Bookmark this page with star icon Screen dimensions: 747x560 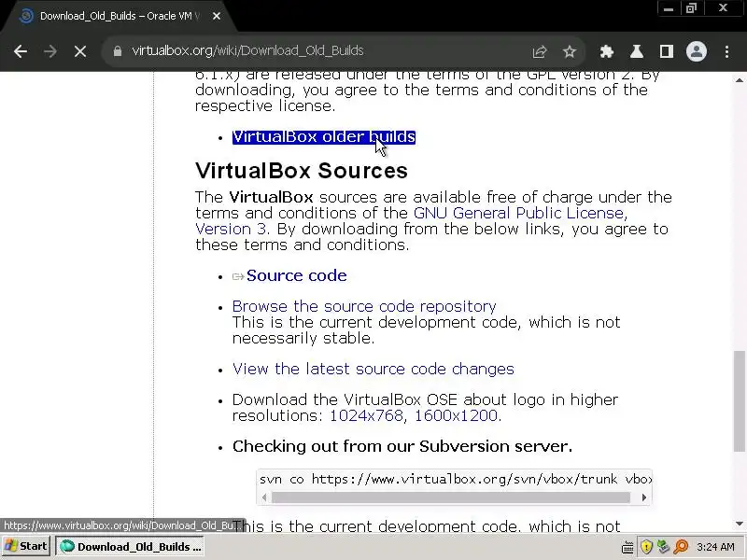click(x=570, y=51)
